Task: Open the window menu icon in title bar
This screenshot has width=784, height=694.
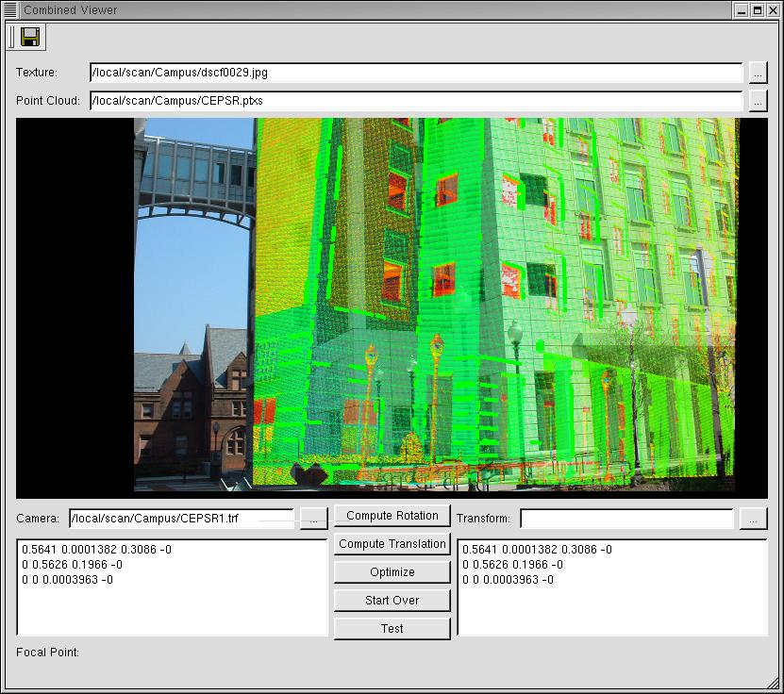Action: point(10,9)
